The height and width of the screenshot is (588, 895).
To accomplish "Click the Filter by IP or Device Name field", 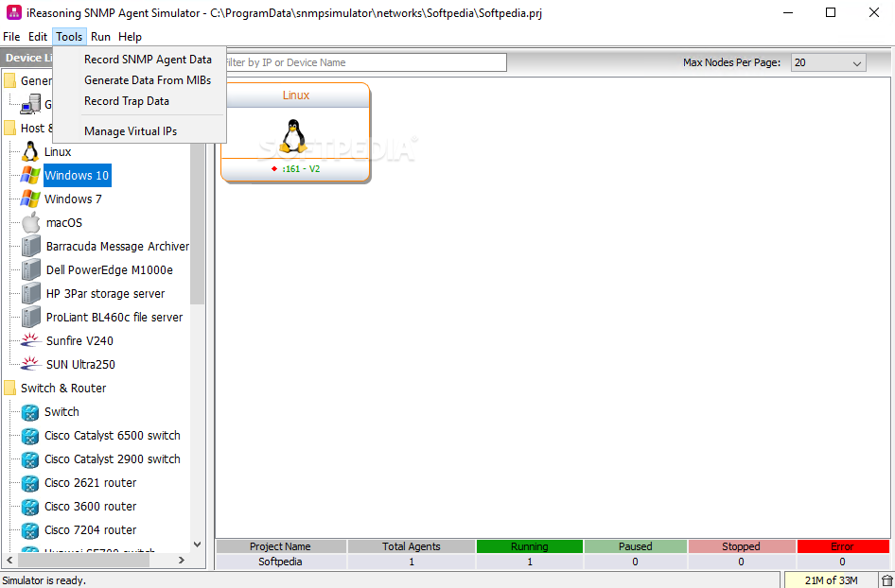I will (x=365, y=62).
